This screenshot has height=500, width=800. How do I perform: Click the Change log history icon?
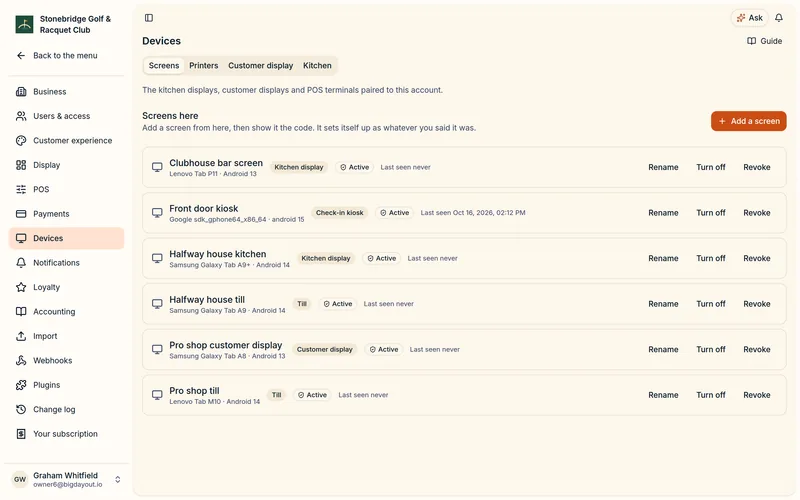pyautogui.click(x=21, y=410)
